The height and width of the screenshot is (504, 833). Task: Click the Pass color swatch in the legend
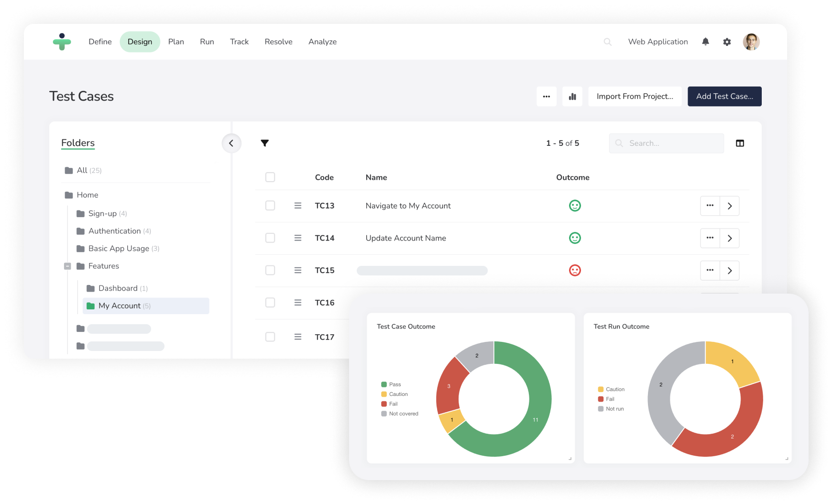[383, 384]
